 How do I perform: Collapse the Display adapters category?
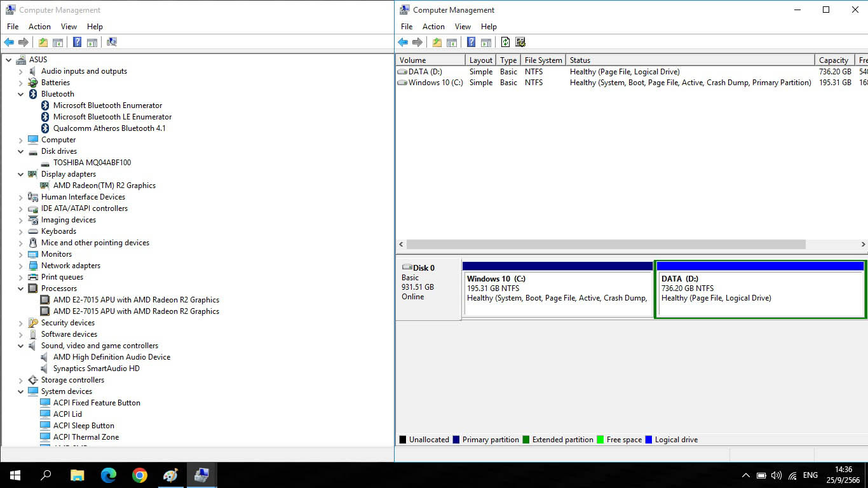(21, 174)
